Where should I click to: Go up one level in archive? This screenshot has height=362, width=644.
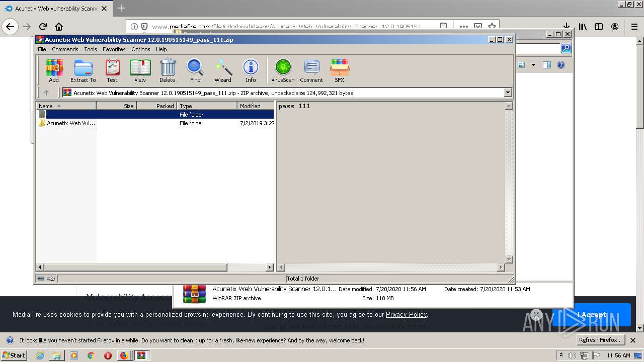click(x=46, y=93)
